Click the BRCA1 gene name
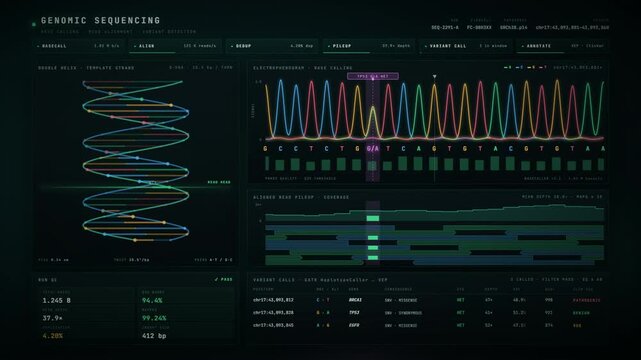Image resolution: width=641 pixels, height=360 pixels. (355, 300)
